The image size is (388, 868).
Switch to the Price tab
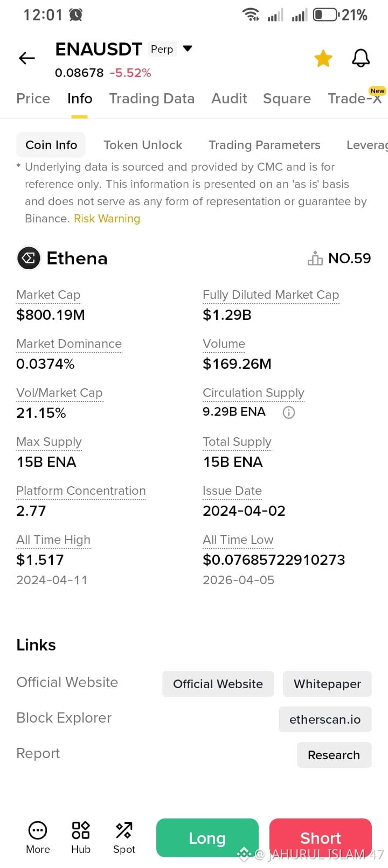[33, 99]
